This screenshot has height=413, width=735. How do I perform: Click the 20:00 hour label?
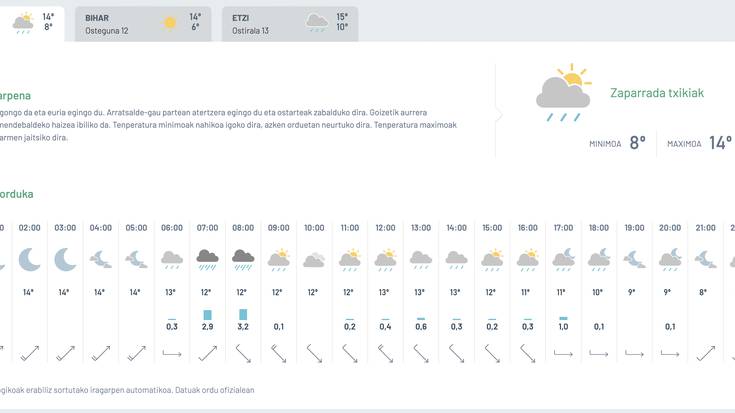coord(670,228)
